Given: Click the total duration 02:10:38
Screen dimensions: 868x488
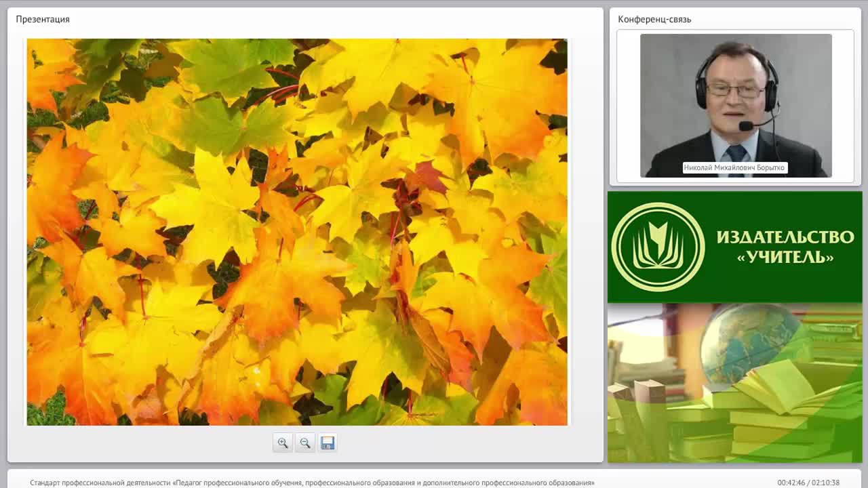Looking at the screenshot, I should (x=825, y=483).
